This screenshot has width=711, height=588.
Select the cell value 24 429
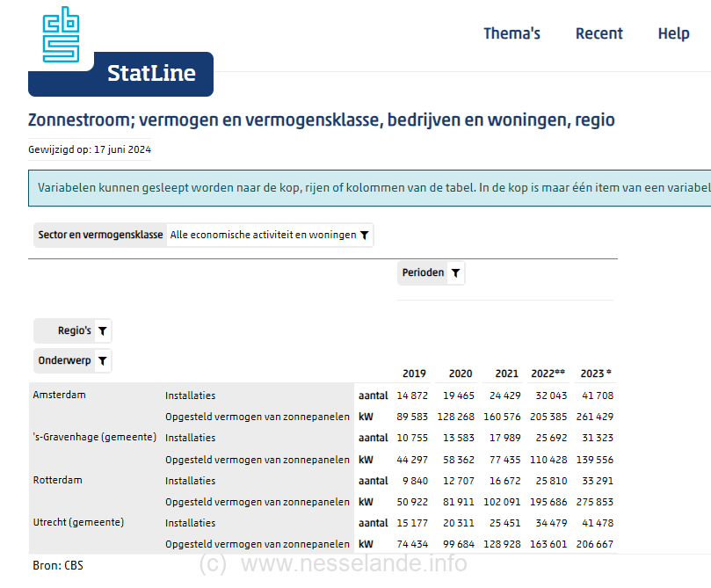504,396
